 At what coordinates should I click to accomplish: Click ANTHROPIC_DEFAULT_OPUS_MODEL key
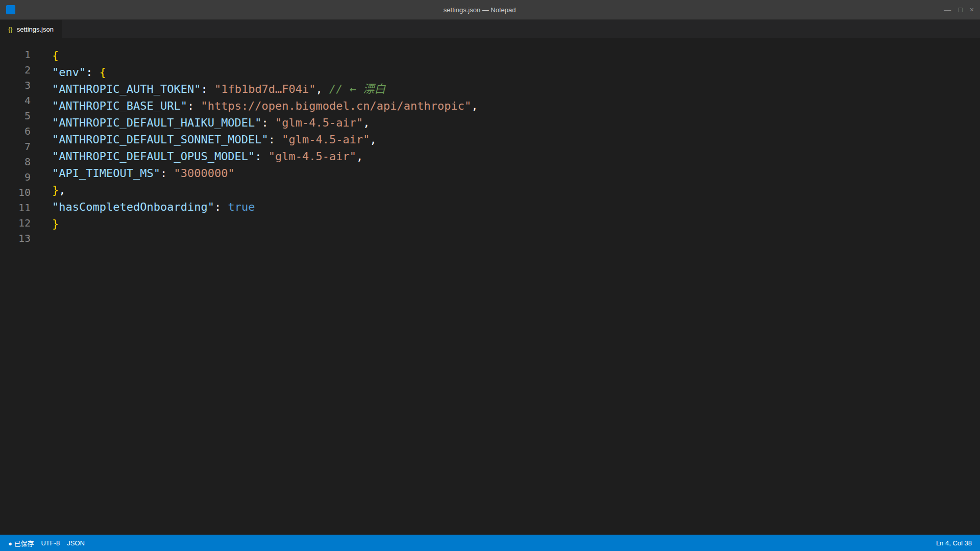coord(154,157)
